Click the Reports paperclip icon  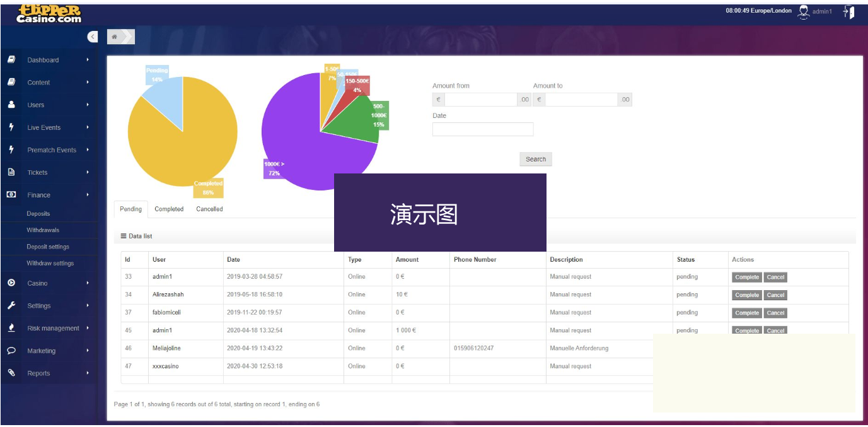click(x=11, y=373)
